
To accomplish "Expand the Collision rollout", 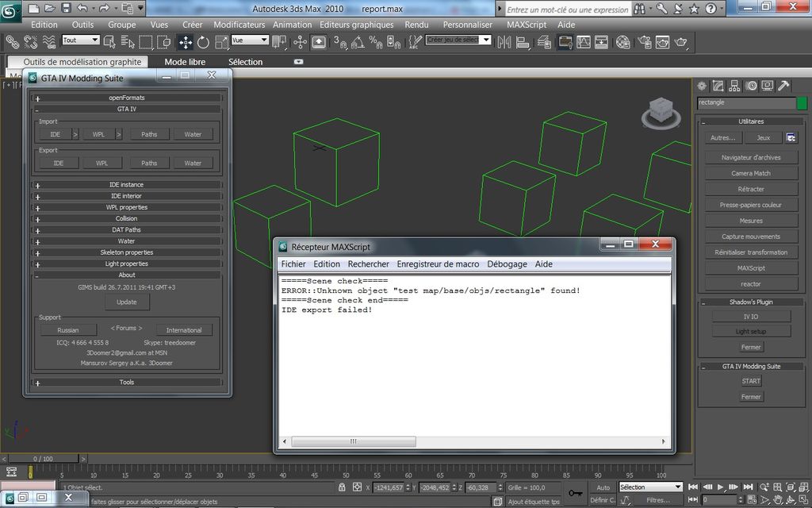I will pyautogui.click(x=127, y=219).
